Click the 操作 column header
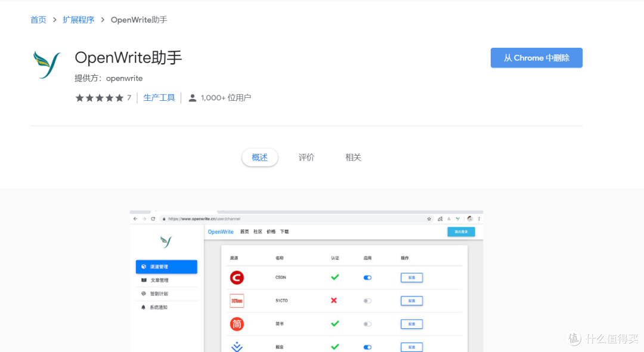This screenshot has width=644, height=352. click(405, 258)
